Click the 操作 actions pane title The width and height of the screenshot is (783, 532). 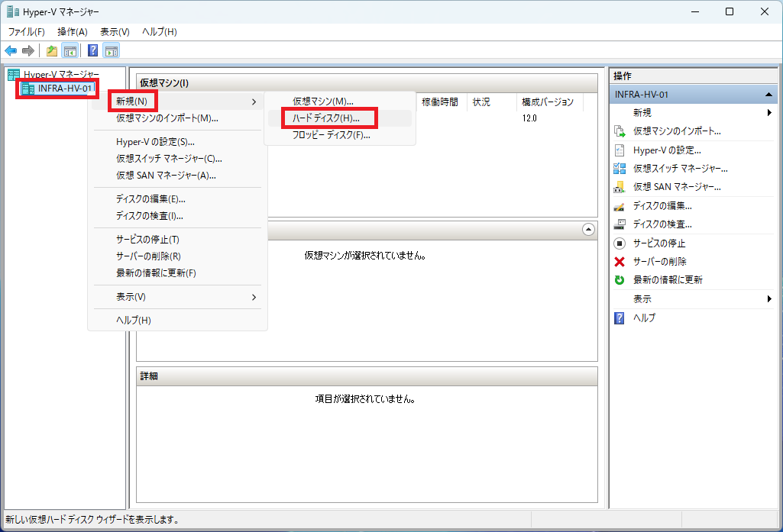(x=623, y=76)
